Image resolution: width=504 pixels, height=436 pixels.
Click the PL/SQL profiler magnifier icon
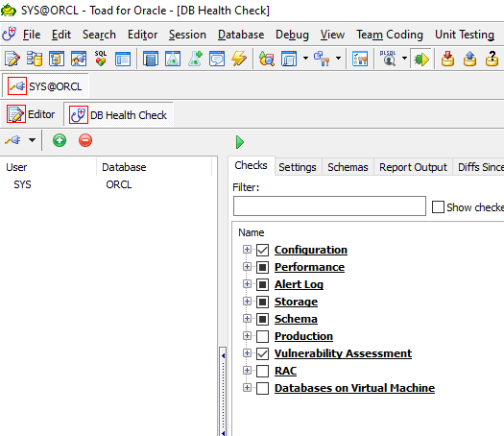pos(388,59)
